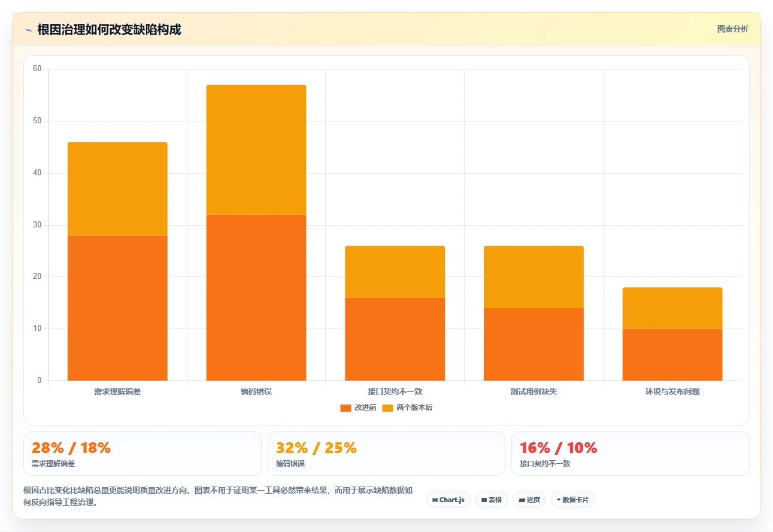This screenshot has height=532, width=773.
Task: Click the 需求理解偏差 x-axis label
Action: click(117, 392)
